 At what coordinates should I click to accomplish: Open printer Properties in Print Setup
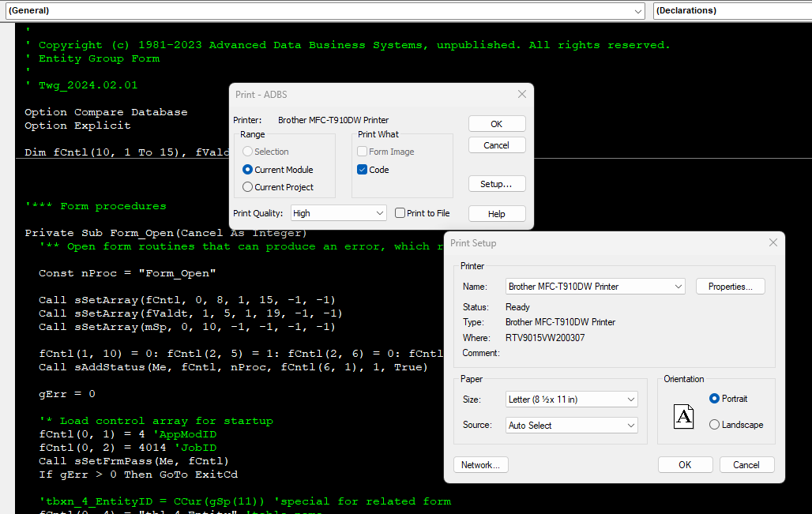click(x=730, y=287)
